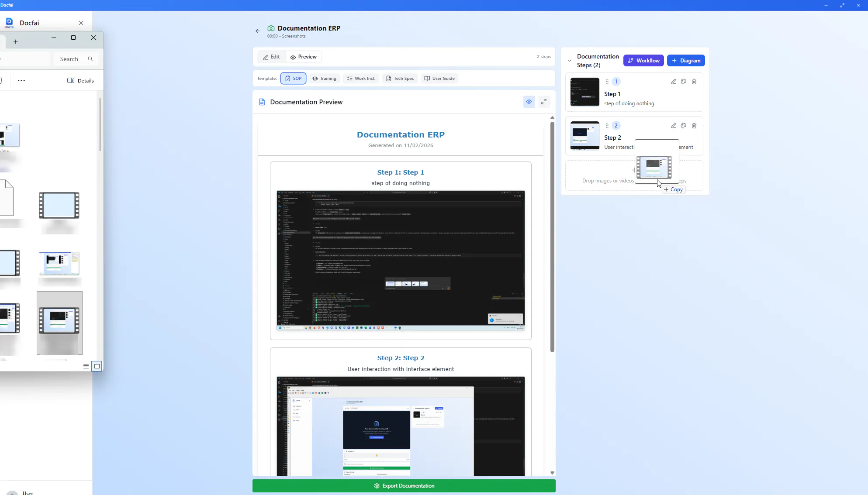Click the Step 2 screenshot in the preview
The image size is (868, 495).
pyautogui.click(x=401, y=426)
